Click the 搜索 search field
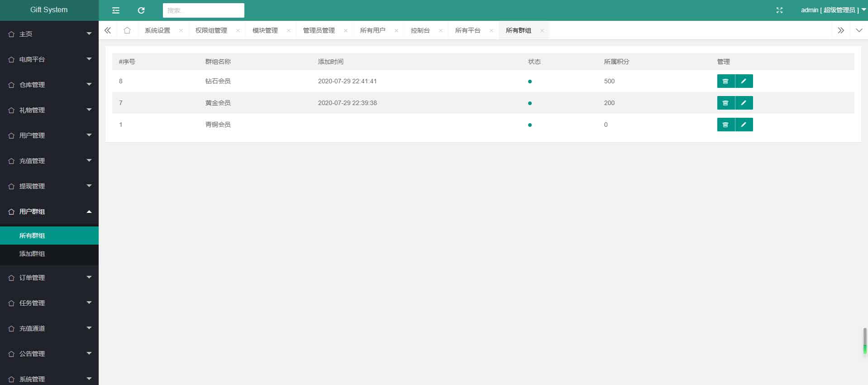Image resolution: width=868 pixels, height=385 pixels. coord(204,10)
